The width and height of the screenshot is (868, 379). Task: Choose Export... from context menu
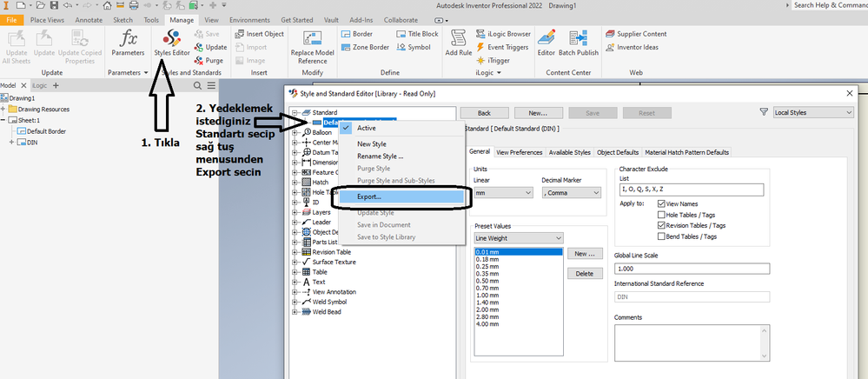pyautogui.click(x=401, y=196)
